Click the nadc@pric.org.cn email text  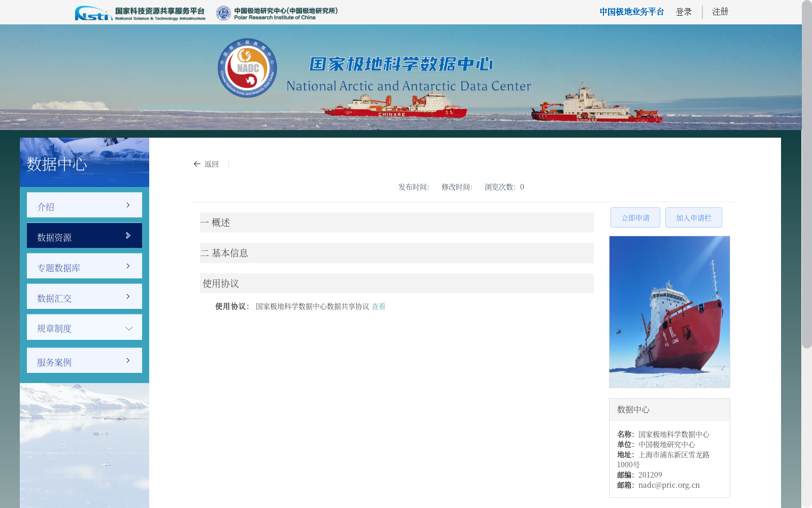(669, 485)
